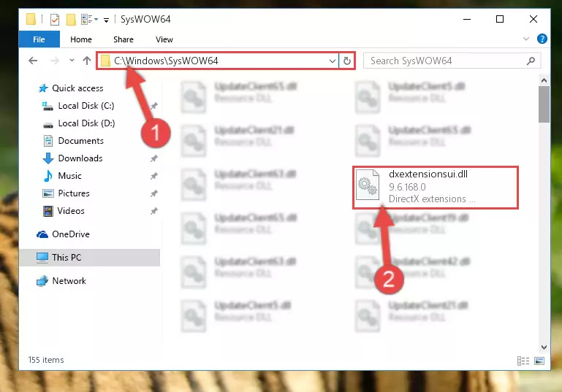Image resolution: width=562 pixels, height=392 pixels.
Task: Click the 9.6.168.0 version text
Action: pos(407,187)
